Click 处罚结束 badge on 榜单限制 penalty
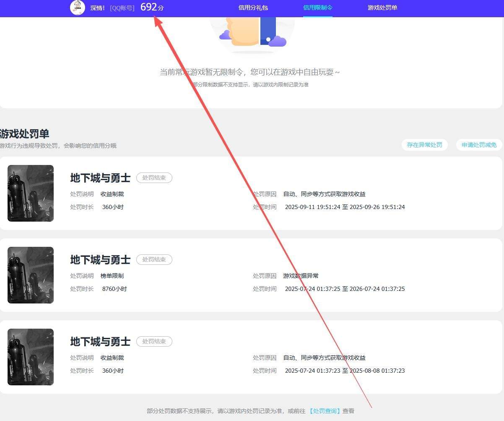Screen dimensions: 504x421 click(154, 260)
